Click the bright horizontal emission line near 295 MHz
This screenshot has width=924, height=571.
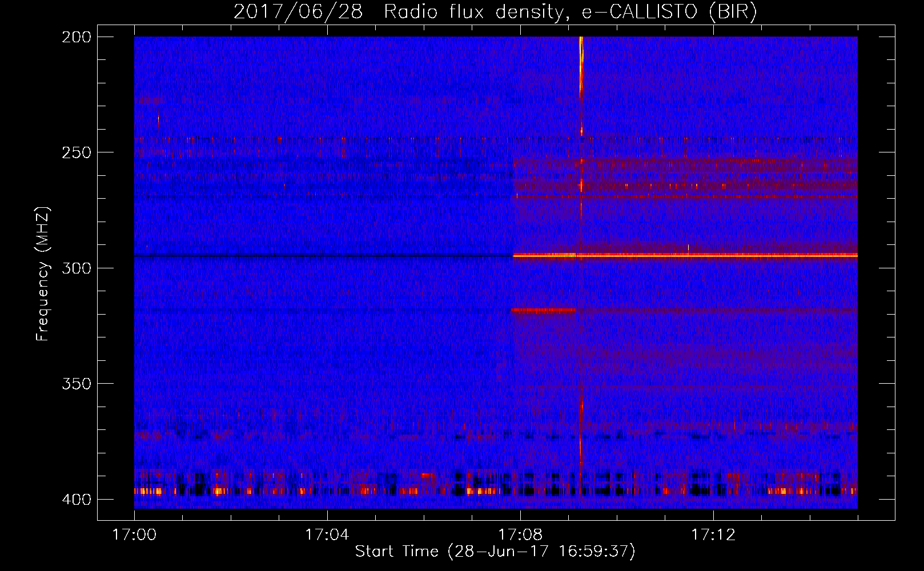coord(685,255)
